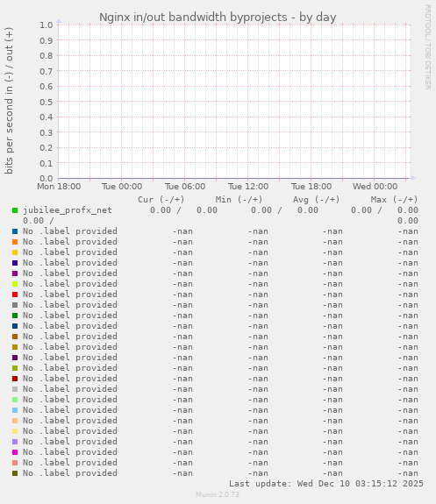This screenshot has height=504, width=436.
Task: Click the Tue 00:00 time axis label
Action: pos(122,187)
